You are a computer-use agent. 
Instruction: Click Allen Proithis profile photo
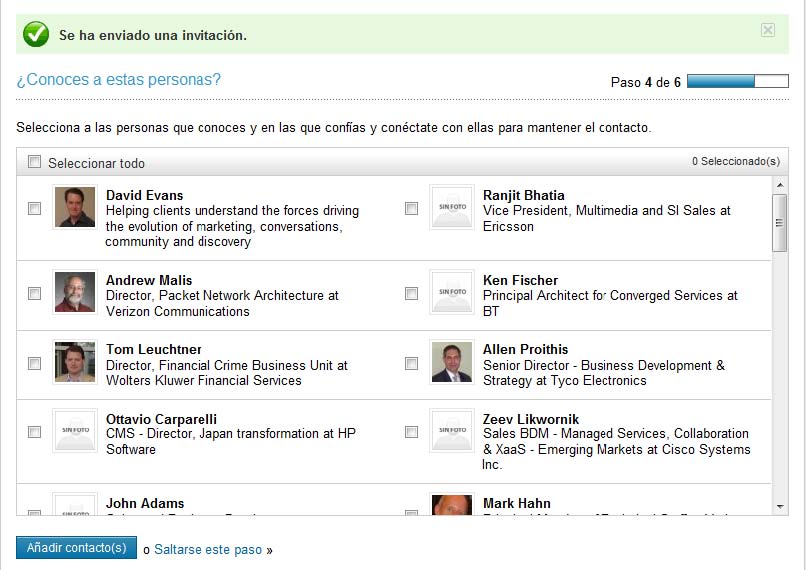451,362
